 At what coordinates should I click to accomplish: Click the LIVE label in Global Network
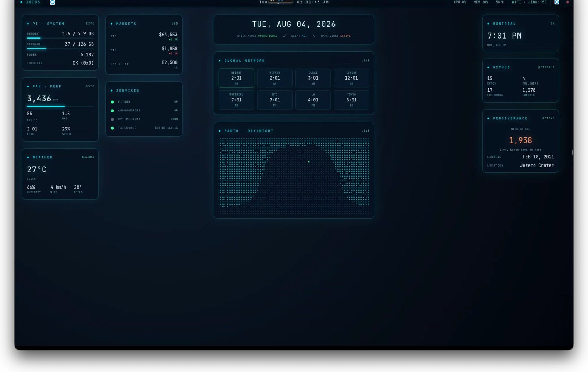(366, 61)
